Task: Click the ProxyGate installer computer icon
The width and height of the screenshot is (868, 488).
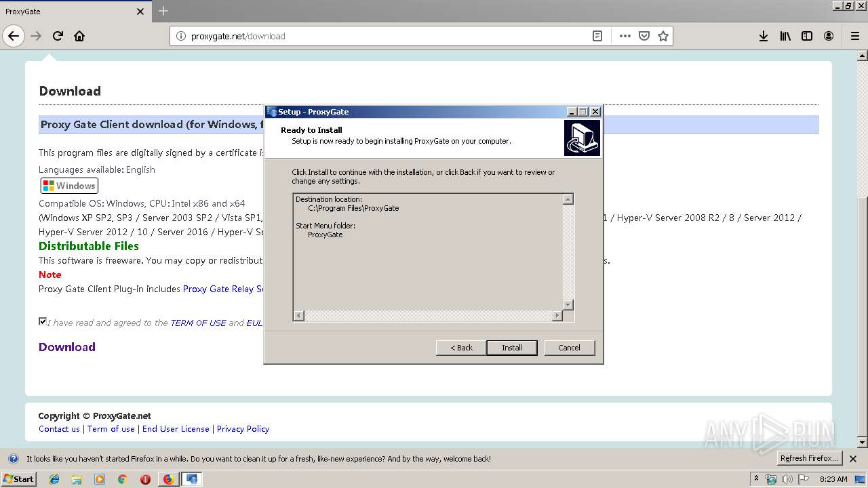Action: tap(582, 138)
